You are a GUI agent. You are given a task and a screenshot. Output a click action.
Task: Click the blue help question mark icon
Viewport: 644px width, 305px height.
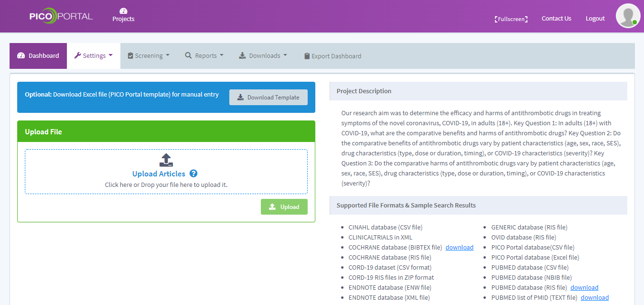tap(193, 174)
